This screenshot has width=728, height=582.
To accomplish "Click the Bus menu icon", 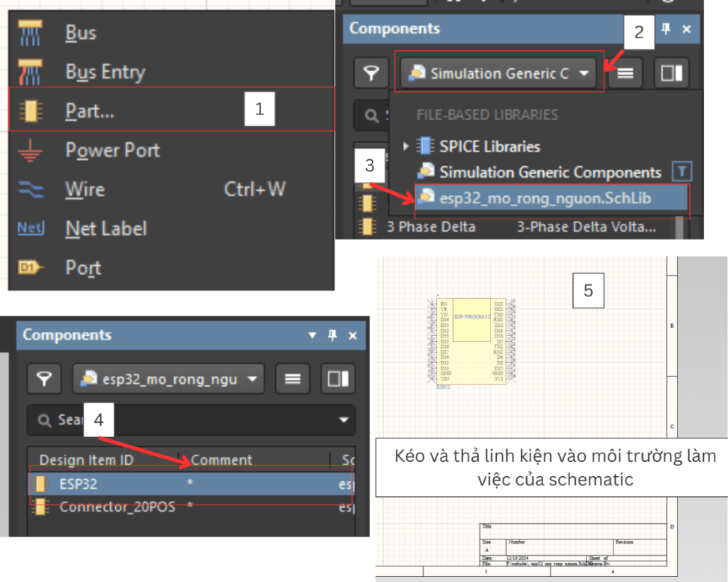I will click(30, 33).
